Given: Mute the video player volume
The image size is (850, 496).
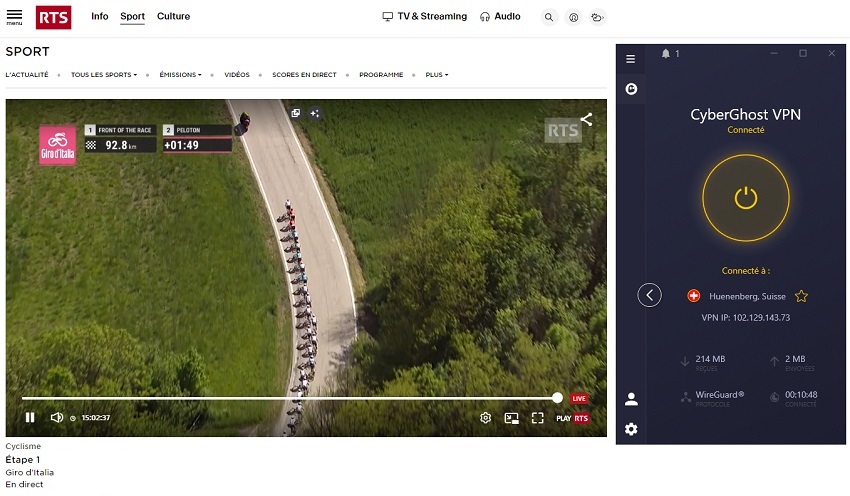Looking at the screenshot, I should [x=57, y=418].
